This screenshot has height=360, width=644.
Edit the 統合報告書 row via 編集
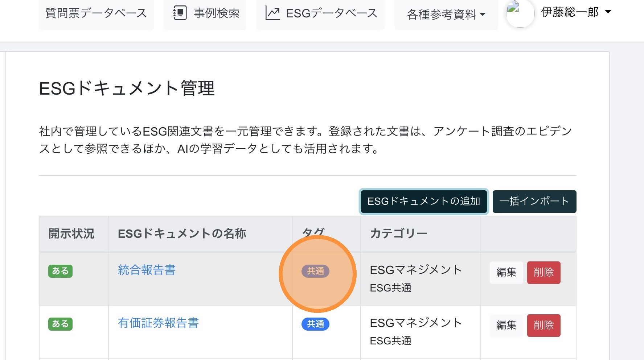pos(506,272)
